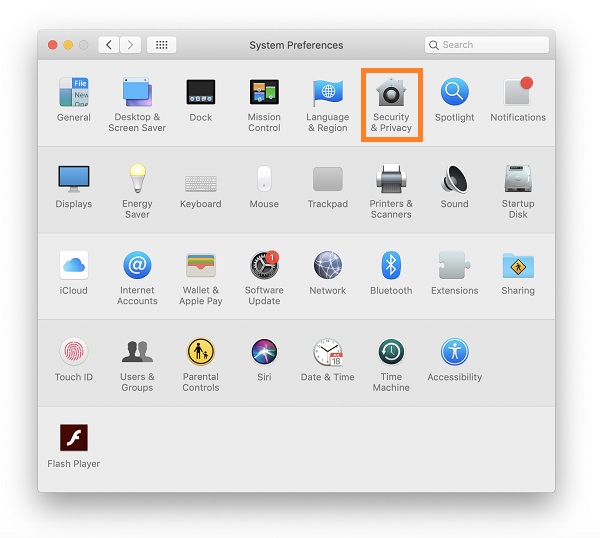Open Software Update preferences
This screenshot has width=600, height=538.
click(x=264, y=266)
